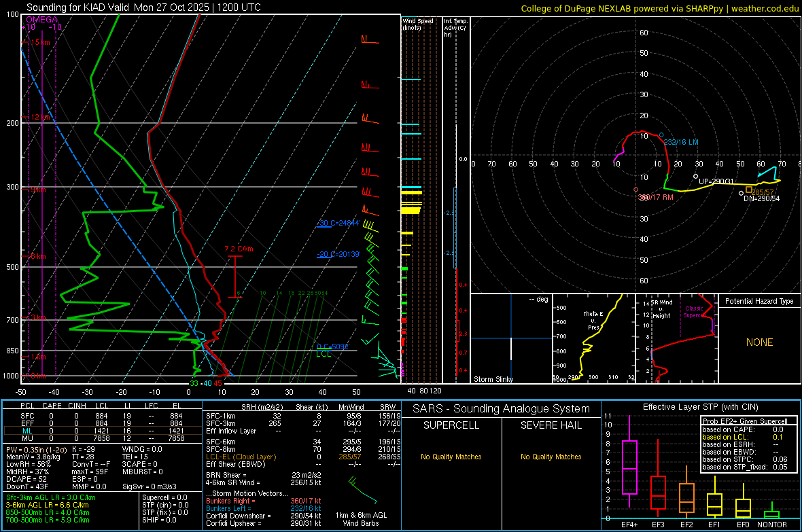Screen dimensions: 802x532
Task: Click the 7.2 C/km lapse rate label
Action: tap(239, 249)
